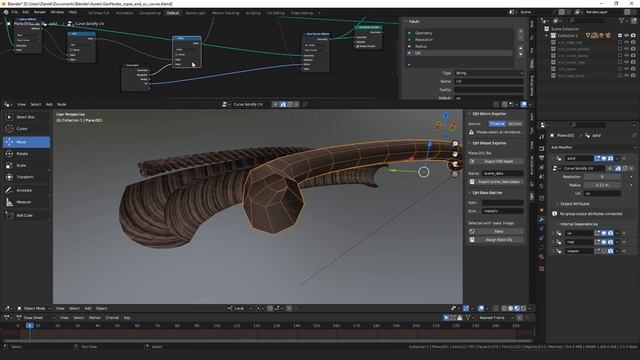Click the Bake button

pyautogui.click(x=496, y=231)
